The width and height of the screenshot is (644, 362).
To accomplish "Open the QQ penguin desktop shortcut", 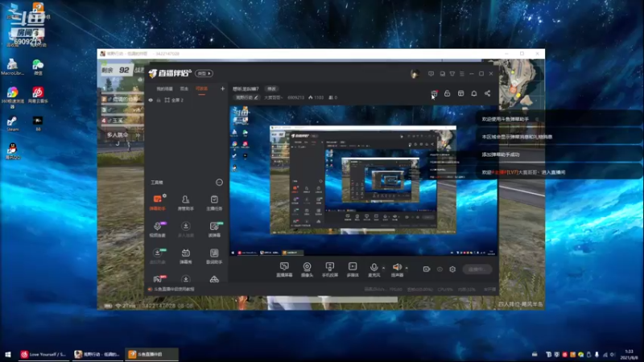I will click(12, 151).
